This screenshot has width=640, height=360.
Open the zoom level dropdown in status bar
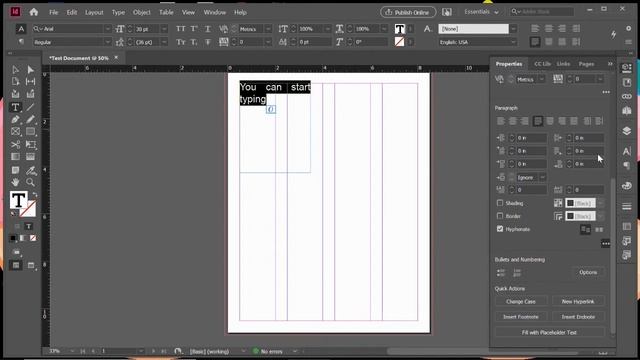(72, 351)
